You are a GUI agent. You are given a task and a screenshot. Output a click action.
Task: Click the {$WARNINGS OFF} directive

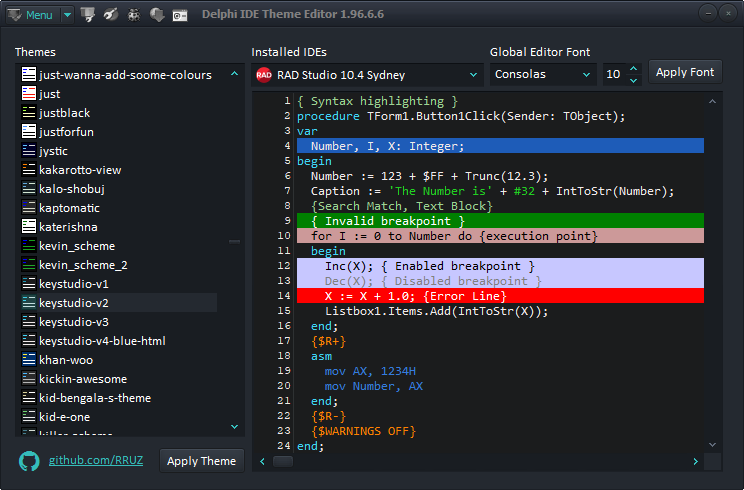click(x=363, y=431)
